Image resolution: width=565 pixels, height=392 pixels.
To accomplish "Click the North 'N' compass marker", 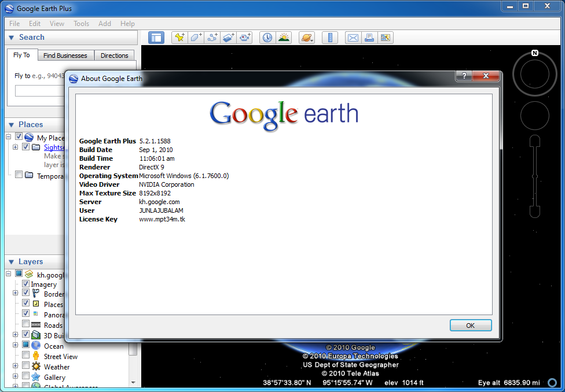I will point(535,53).
